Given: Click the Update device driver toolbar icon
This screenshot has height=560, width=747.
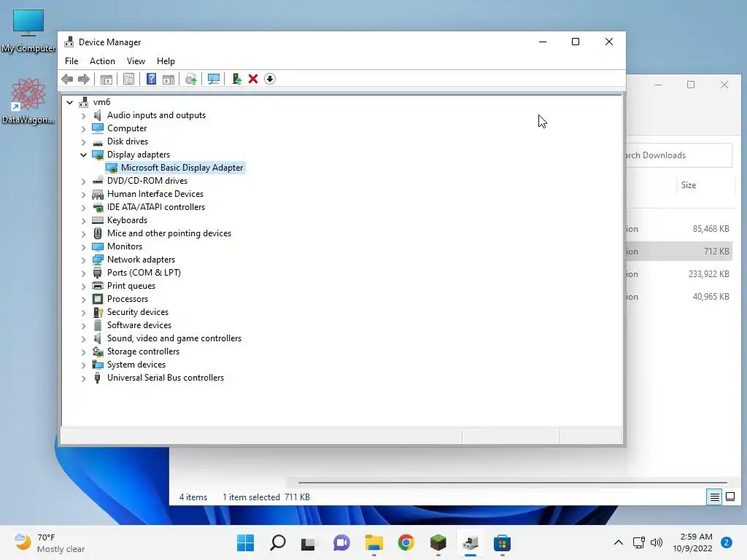Looking at the screenshot, I should [236, 79].
